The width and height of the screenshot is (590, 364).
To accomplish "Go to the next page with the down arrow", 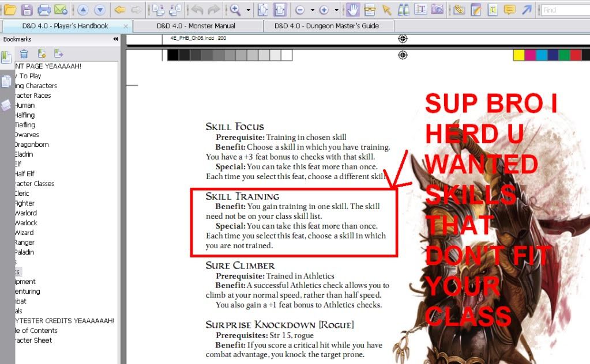I will click(x=100, y=10).
